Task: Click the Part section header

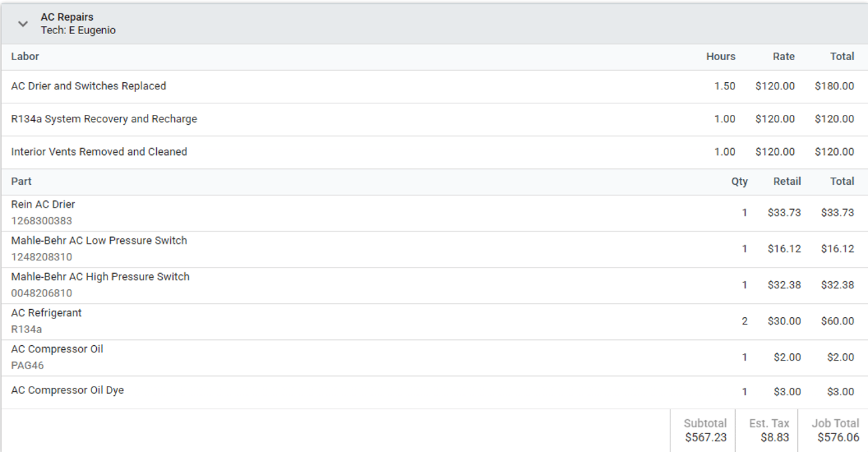Action: point(21,182)
